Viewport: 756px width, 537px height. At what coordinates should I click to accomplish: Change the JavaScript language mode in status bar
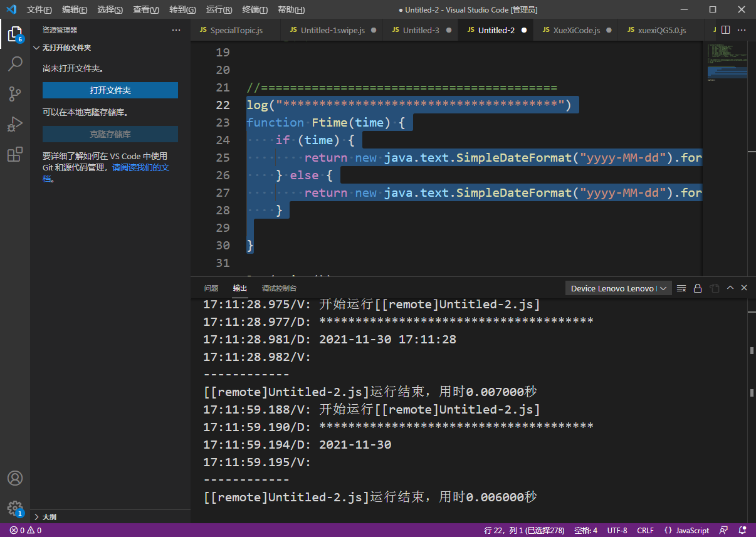click(691, 530)
